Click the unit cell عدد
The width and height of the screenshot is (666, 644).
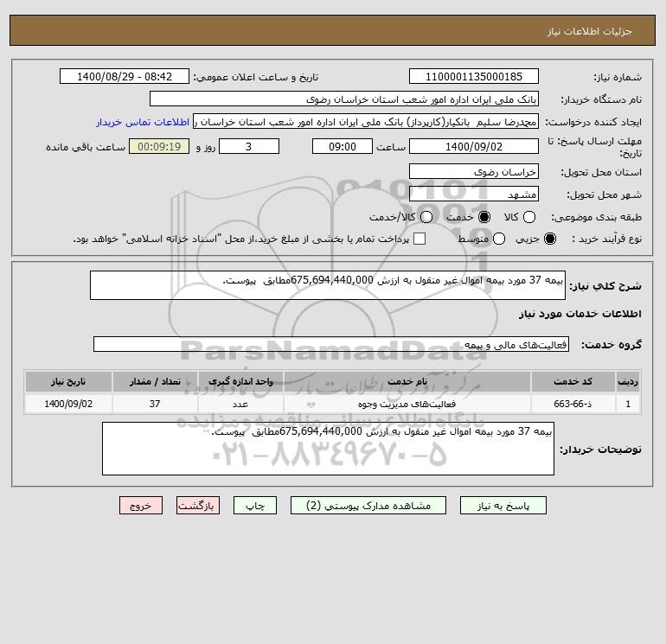tap(240, 404)
